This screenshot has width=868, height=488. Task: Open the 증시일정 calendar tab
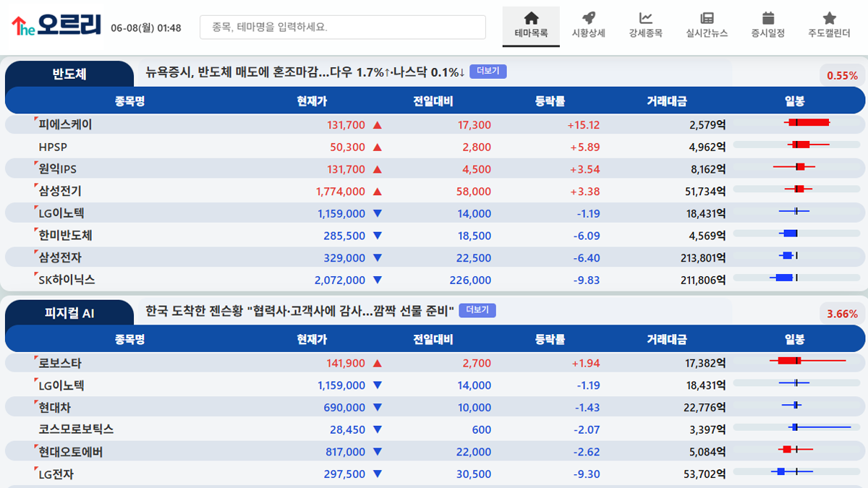(x=767, y=26)
